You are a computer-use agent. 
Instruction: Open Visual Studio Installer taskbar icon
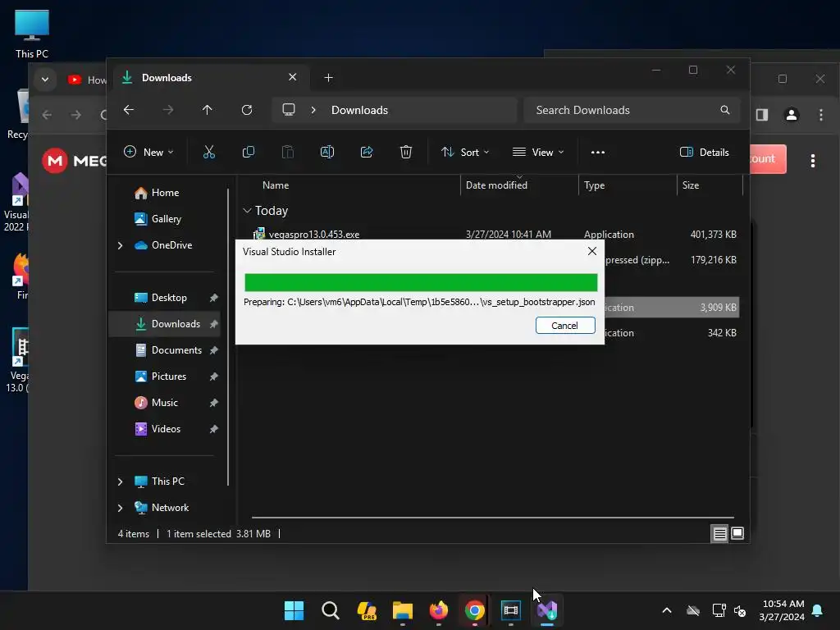(547, 610)
